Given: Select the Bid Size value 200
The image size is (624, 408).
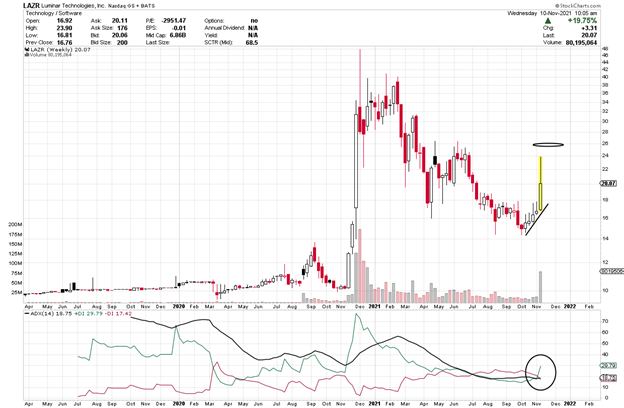Looking at the screenshot, I should click(122, 42).
